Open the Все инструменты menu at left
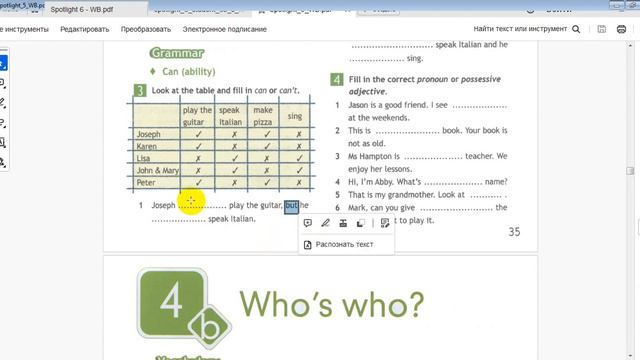Screen dimensions: 640x360 (x=24, y=29)
